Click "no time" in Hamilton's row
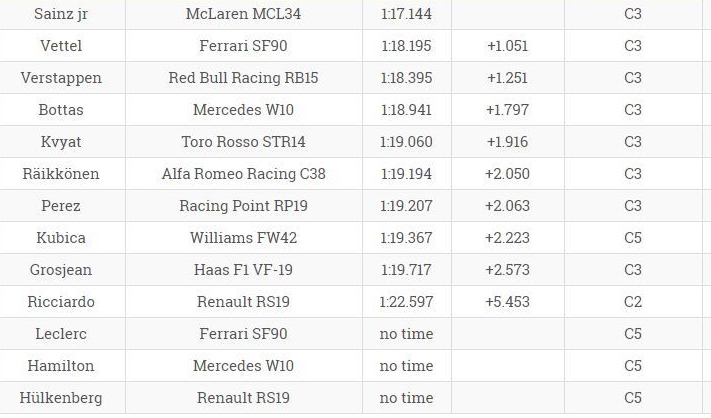Screen dimensions: 711x418 point(406,366)
